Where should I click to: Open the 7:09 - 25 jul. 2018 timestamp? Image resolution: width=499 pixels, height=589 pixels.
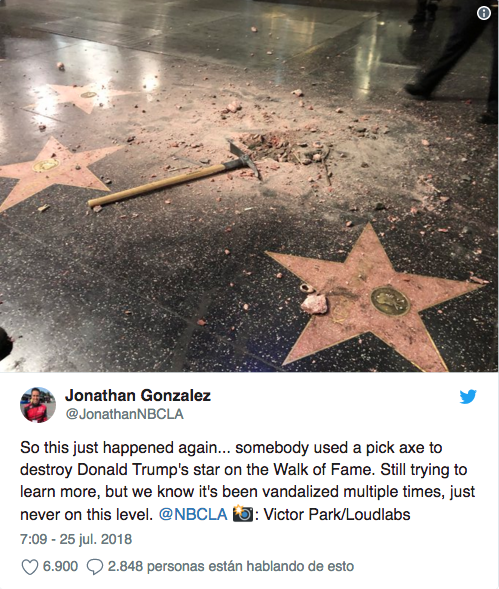(76, 539)
